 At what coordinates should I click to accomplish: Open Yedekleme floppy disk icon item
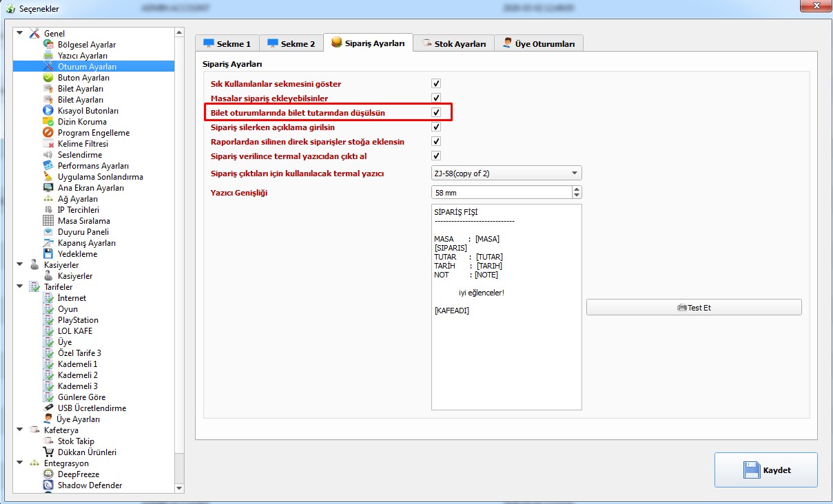pos(48,254)
